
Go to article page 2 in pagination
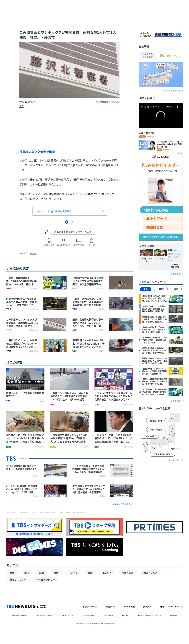pyautogui.click(x=72, y=222)
